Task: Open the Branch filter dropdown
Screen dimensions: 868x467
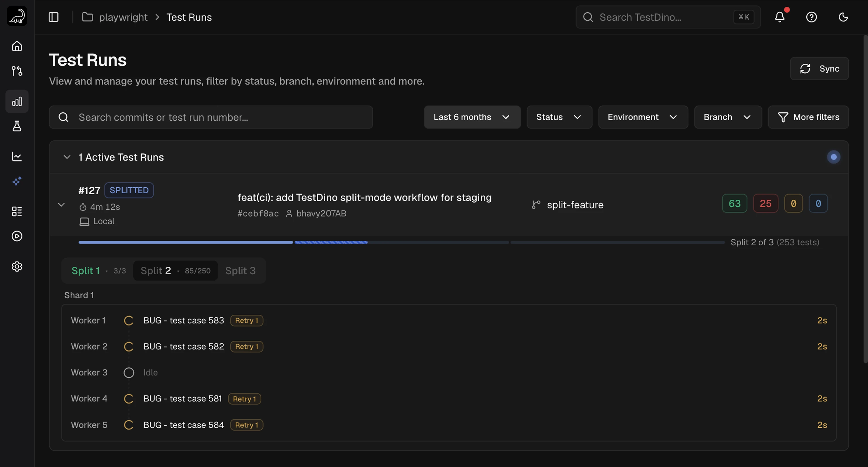Action: [728, 117]
